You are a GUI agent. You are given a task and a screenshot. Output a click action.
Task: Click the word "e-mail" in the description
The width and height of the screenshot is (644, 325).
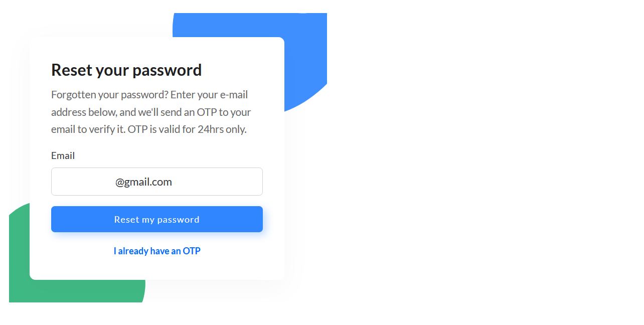(x=234, y=95)
